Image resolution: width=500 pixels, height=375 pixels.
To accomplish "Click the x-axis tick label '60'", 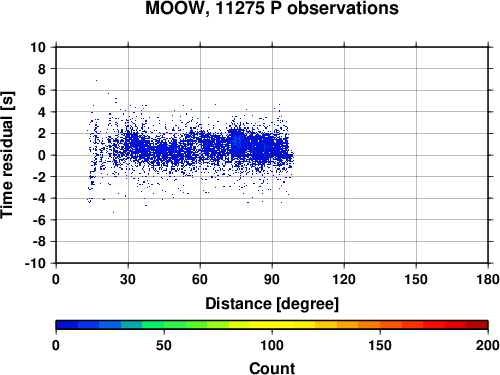I will [200, 279].
